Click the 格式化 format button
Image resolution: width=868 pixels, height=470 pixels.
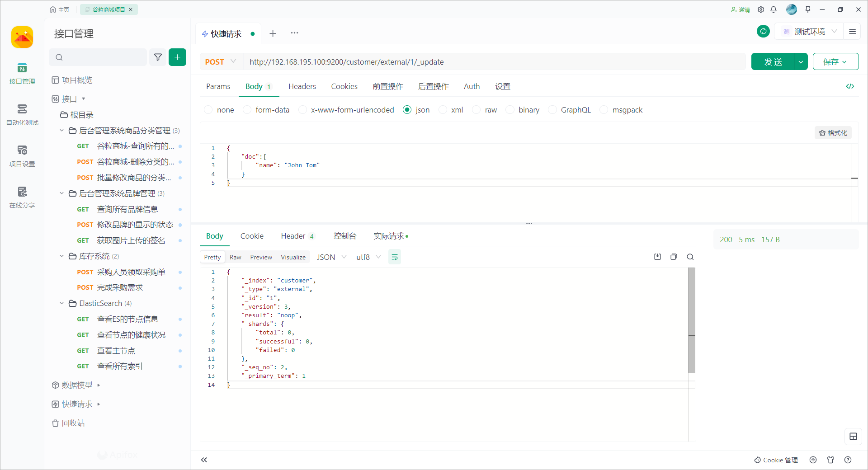[833, 133]
